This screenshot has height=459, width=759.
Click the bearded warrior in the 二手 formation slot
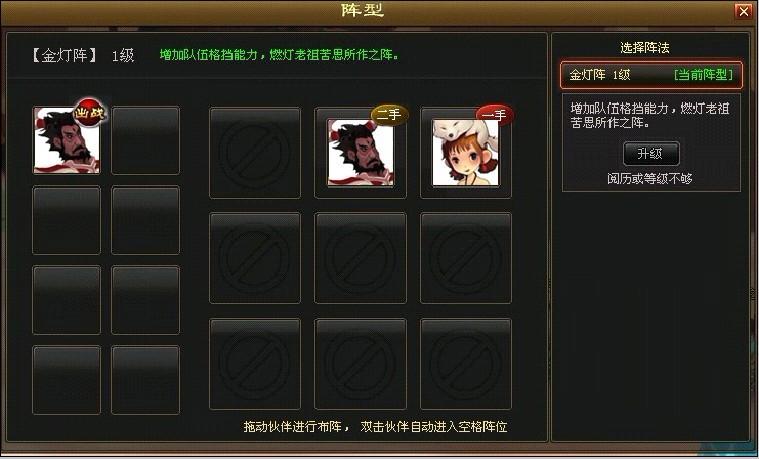pyautogui.click(x=361, y=153)
